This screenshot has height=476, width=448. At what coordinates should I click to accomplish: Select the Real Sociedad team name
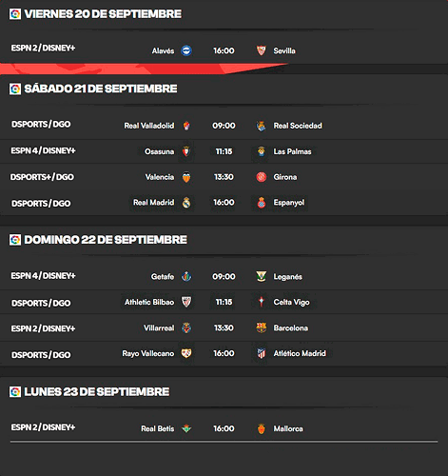coord(298,126)
